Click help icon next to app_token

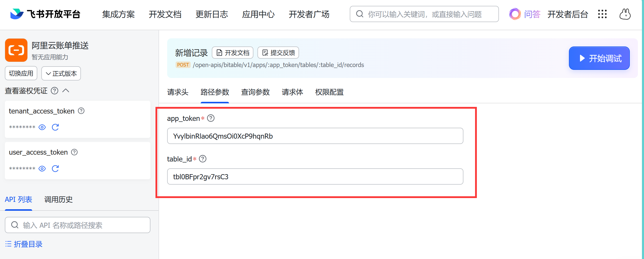(x=211, y=118)
